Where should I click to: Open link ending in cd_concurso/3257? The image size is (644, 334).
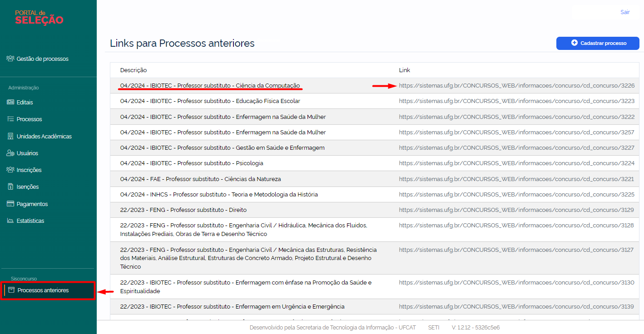[x=517, y=132]
